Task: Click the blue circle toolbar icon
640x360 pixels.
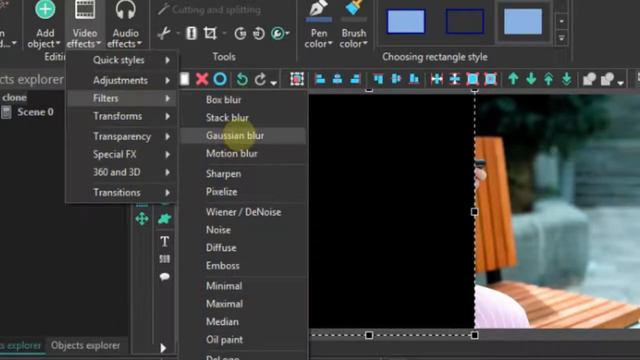Action: pyautogui.click(x=220, y=79)
